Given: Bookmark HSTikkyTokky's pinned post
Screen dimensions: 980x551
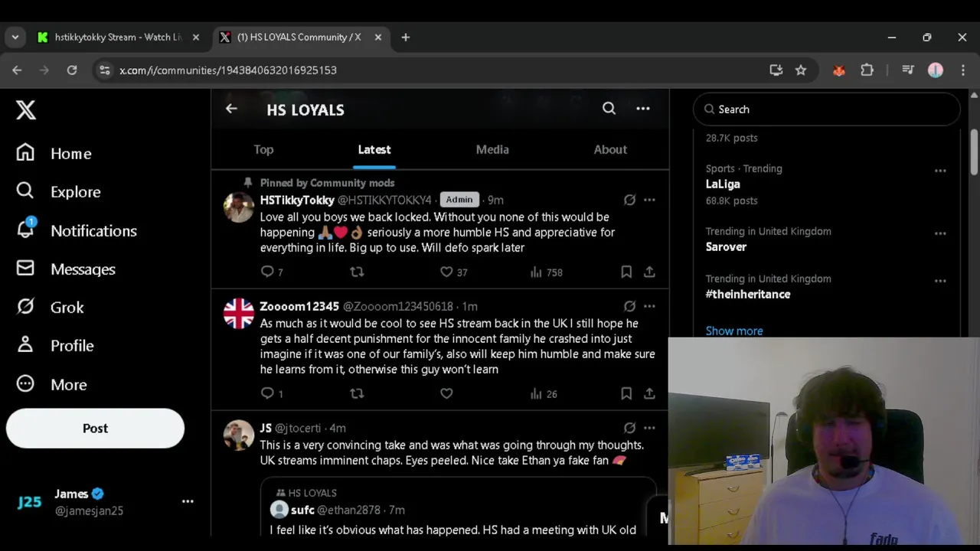Looking at the screenshot, I should 626,272.
